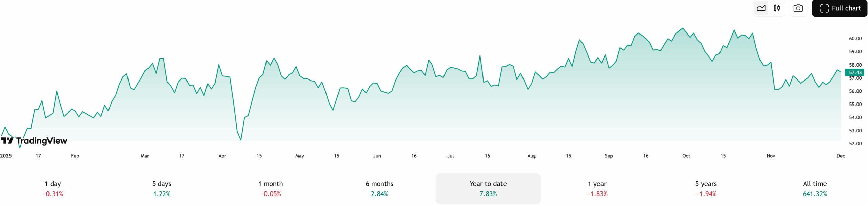868x206 pixels.
Task: Select the Year to date range
Action: (x=488, y=189)
